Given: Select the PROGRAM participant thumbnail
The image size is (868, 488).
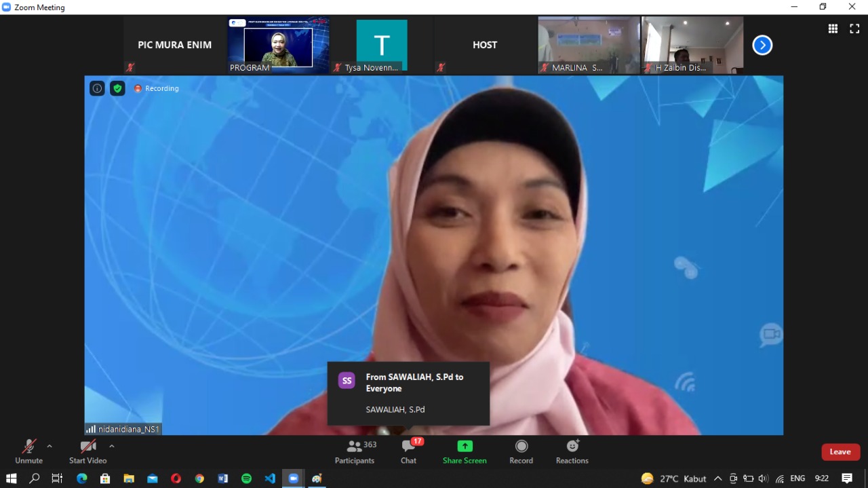Looking at the screenshot, I should point(278,45).
